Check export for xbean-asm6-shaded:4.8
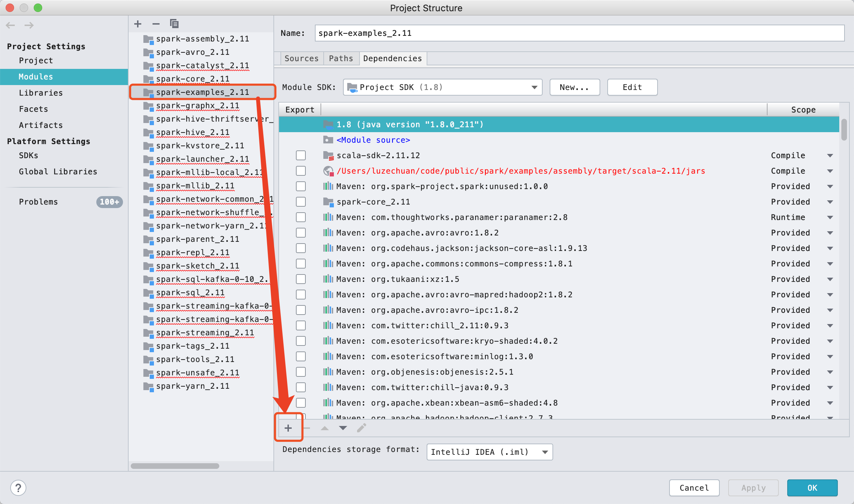This screenshot has width=854, height=504. tap(301, 403)
